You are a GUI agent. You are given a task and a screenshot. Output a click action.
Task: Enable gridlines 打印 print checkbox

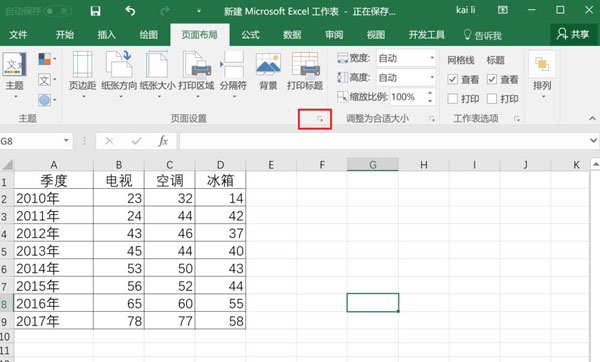pyautogui.click(x=452, y=99)
